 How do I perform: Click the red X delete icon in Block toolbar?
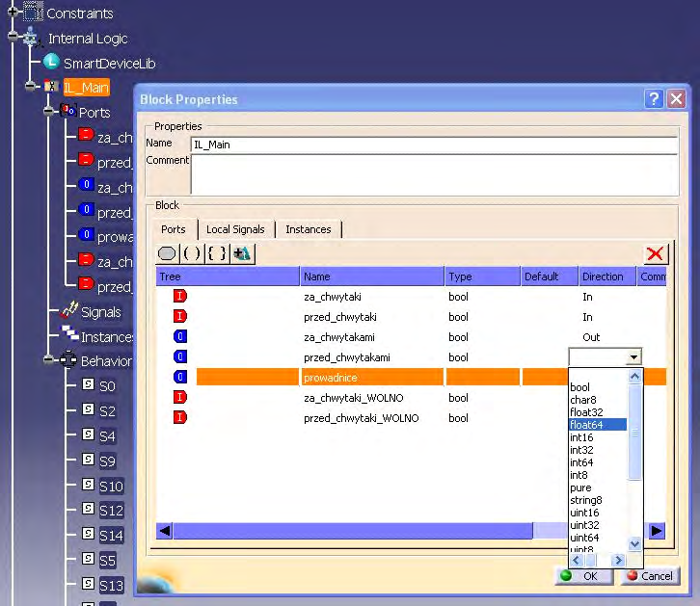[x=655, y=253]
